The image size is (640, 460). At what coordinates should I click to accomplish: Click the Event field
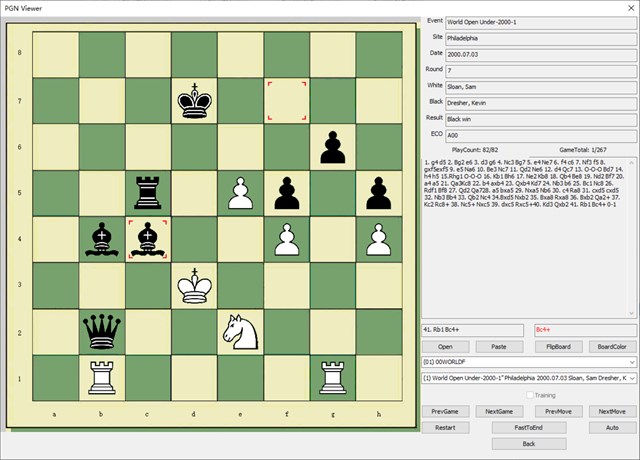(541, 22)
